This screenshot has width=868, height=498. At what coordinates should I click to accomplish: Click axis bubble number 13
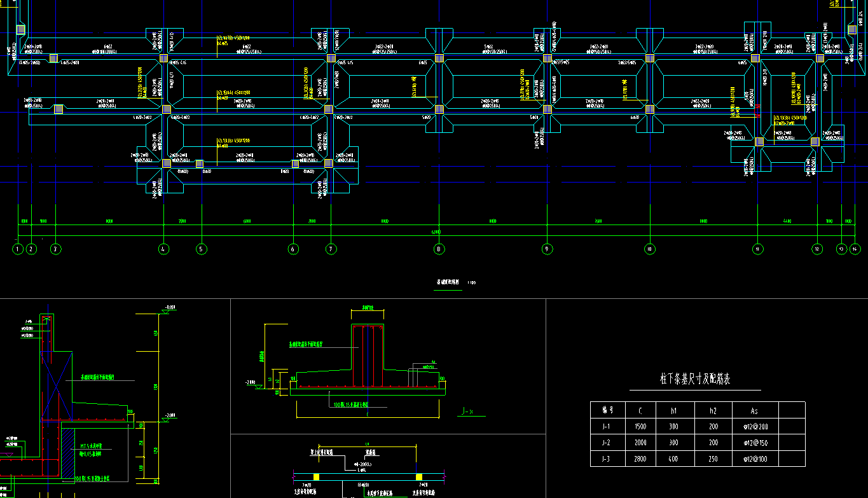point(841,249)
